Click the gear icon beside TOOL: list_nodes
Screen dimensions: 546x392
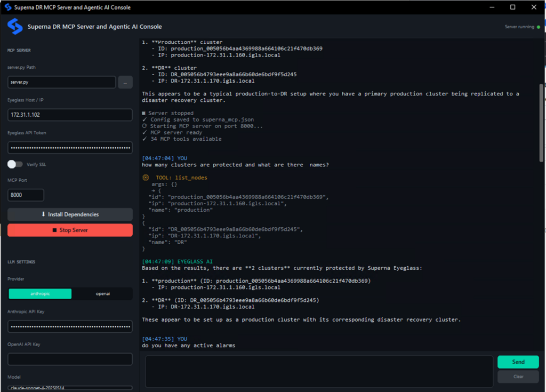[x=145, y=178]
